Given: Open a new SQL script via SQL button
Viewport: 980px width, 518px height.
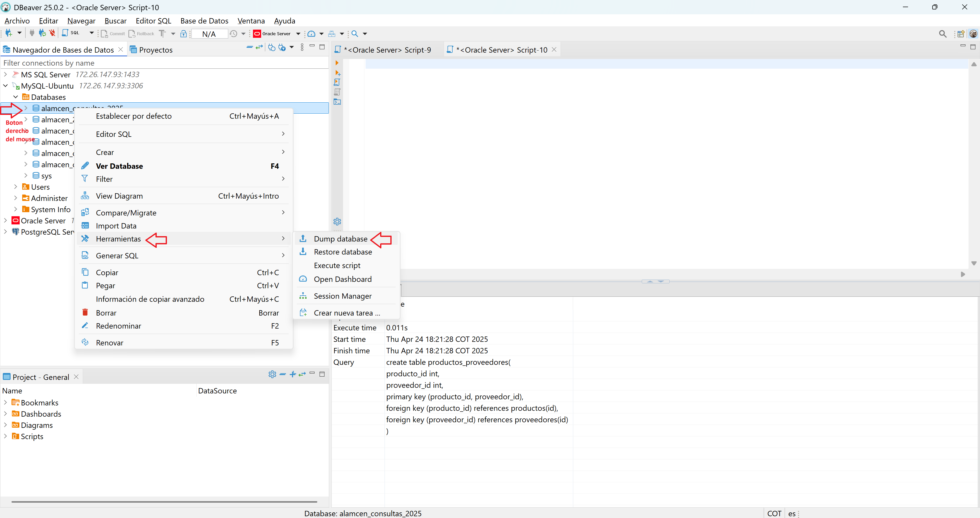Looking at the screenshot, I should 71,33.
